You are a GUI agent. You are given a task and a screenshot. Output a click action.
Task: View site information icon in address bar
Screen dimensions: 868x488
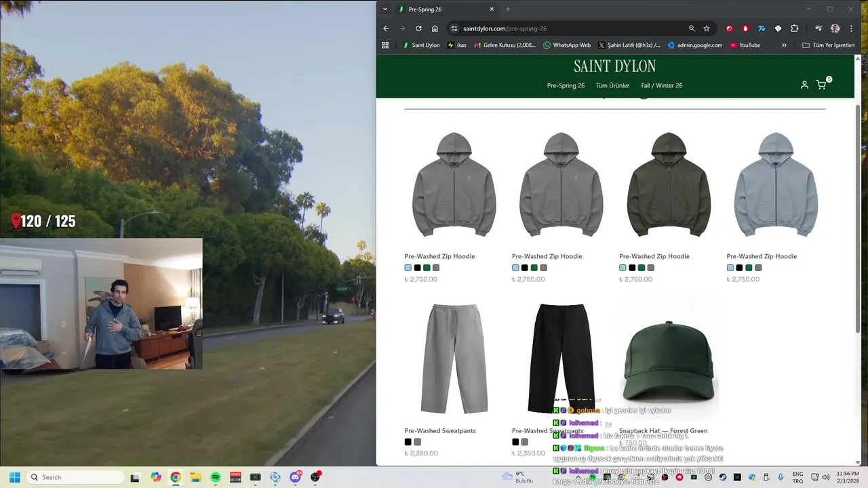coord(454,28)
